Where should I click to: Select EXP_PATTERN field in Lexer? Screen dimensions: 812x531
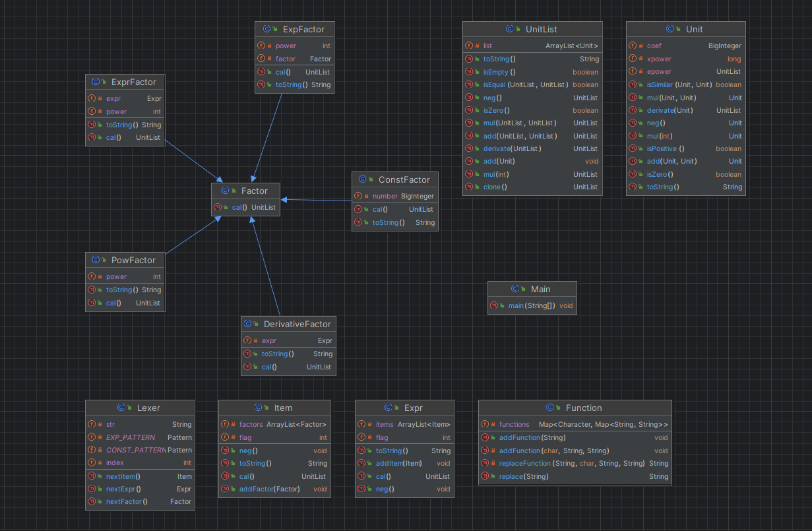(141, 437)
